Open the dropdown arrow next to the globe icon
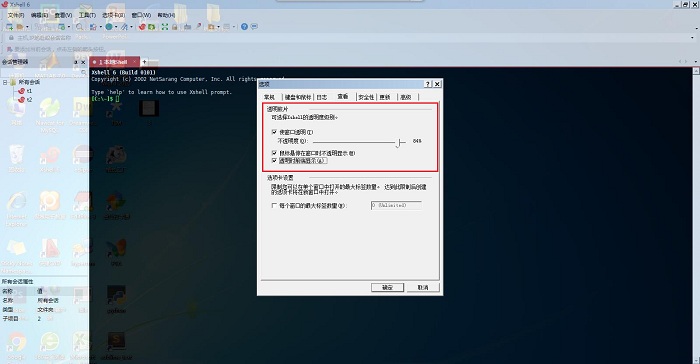The image size is (700, 364). point(116,27)
